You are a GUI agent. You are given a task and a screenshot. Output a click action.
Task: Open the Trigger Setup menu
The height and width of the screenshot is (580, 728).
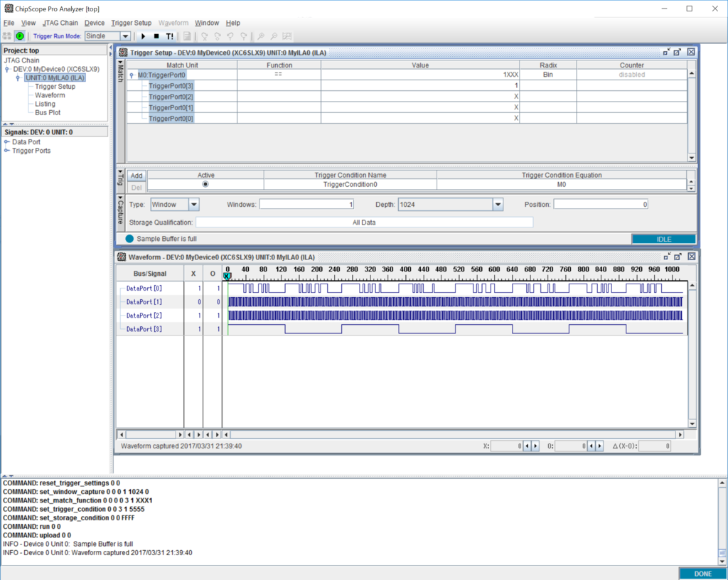pyautogui.click(x=132, y=23)
